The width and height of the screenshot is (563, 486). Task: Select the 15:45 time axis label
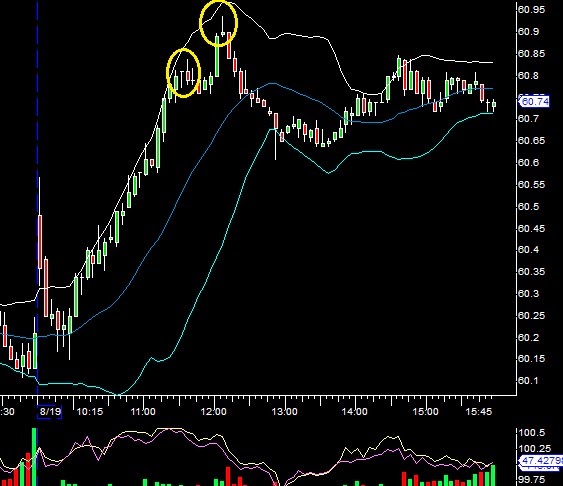click(479, 412)
